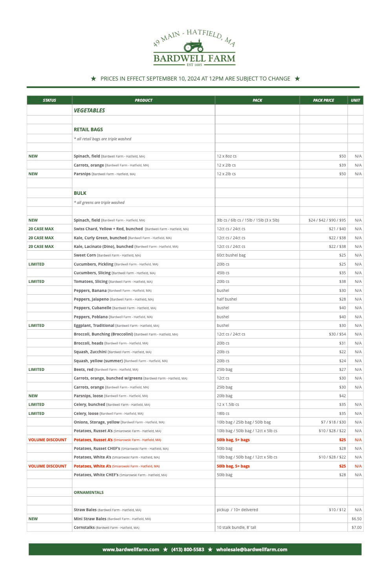The image size is (392, 587).
Task: Select 'Tomatoes, Slicing' product
Action: tap(91, 281)
